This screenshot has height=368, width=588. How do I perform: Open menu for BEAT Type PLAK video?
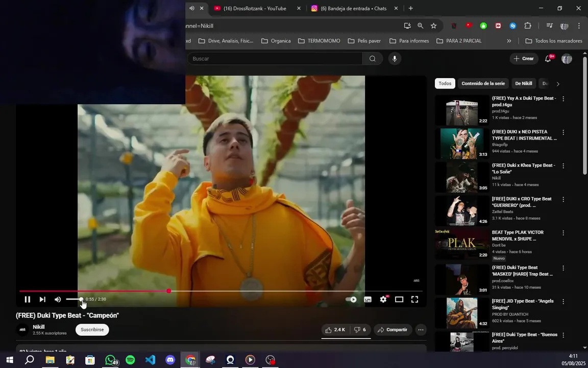point(563,233)
